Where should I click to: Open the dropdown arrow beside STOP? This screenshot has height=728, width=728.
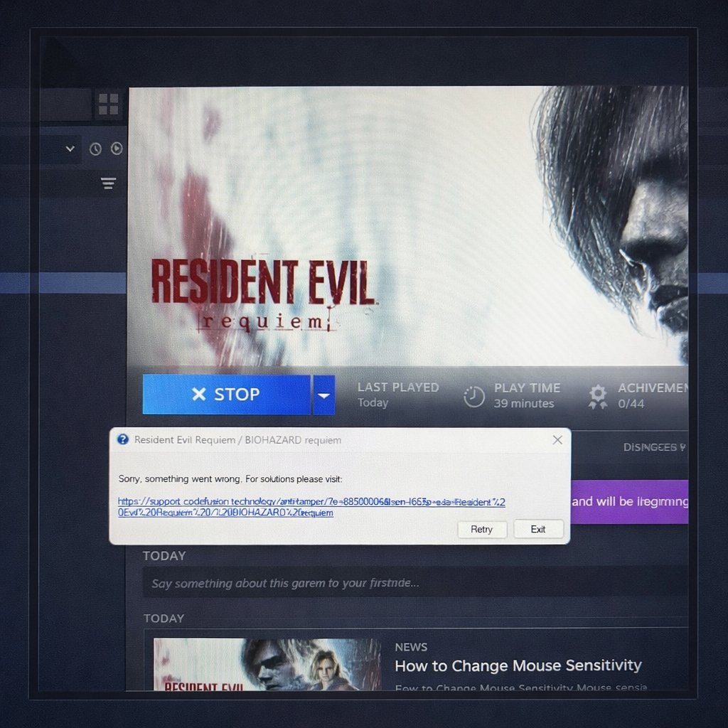323,395
